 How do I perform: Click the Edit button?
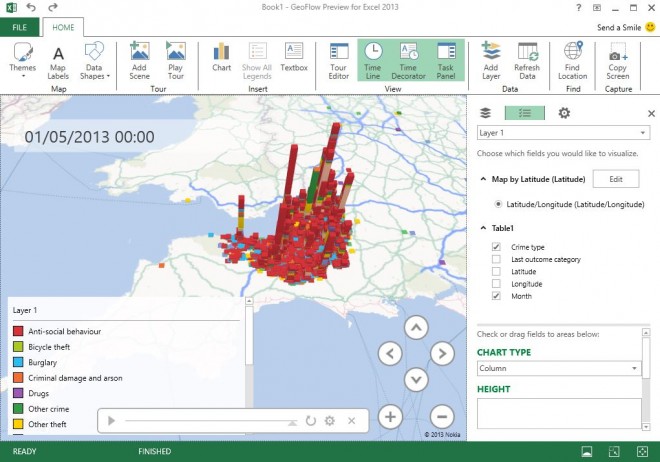(616, 179)
